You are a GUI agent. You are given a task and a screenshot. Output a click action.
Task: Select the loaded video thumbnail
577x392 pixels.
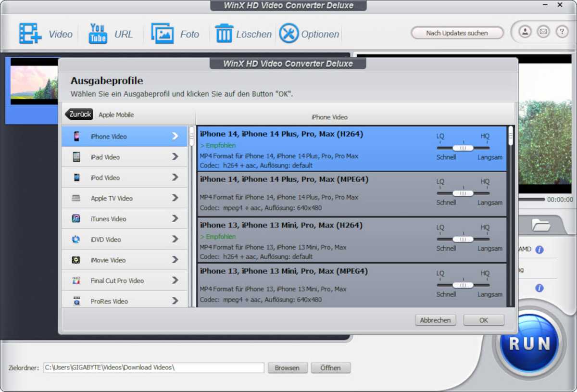click(34, 81)
